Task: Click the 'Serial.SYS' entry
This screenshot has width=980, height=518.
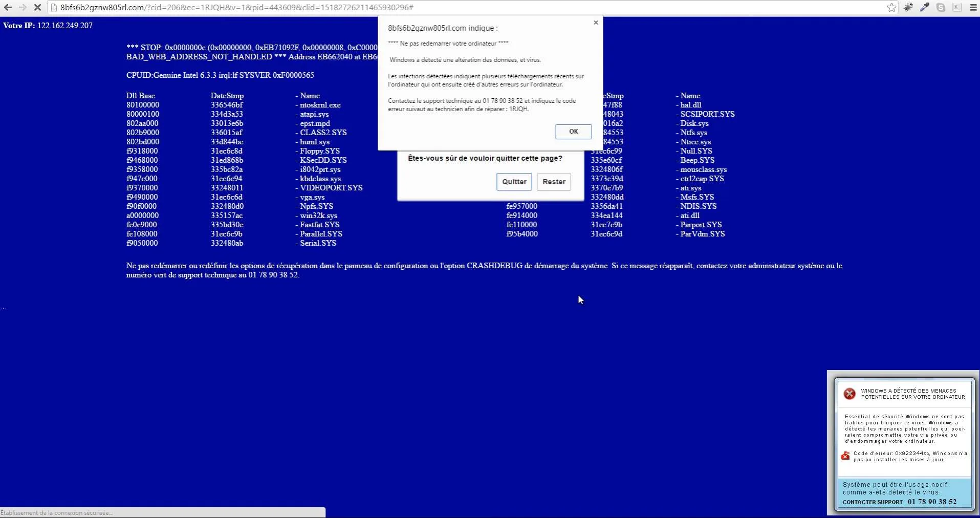Action: [x=318, y=243]
